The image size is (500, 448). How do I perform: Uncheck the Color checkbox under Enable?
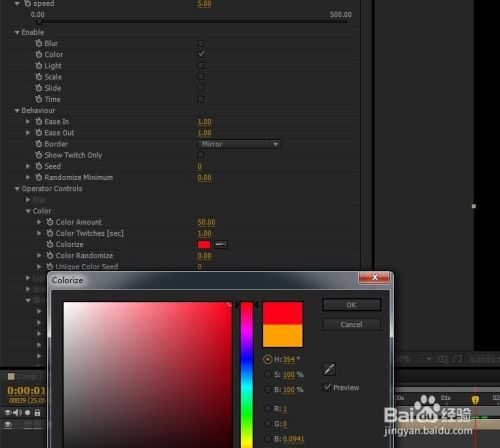point(201,54)
